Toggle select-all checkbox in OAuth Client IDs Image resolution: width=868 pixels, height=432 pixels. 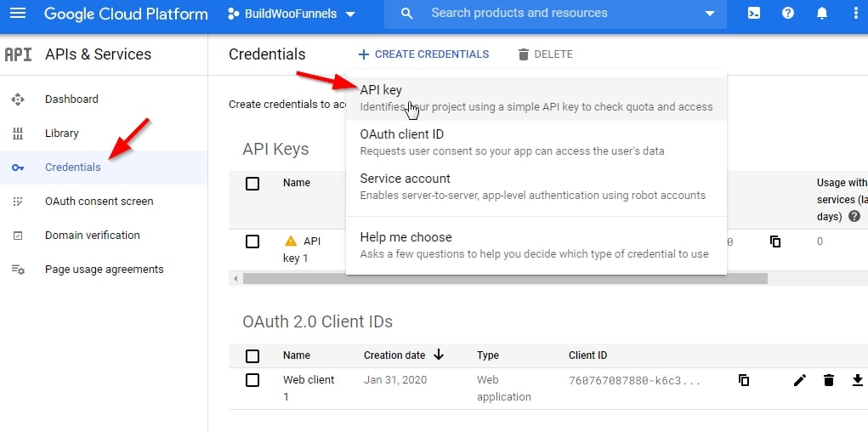[x=252, y=356]
